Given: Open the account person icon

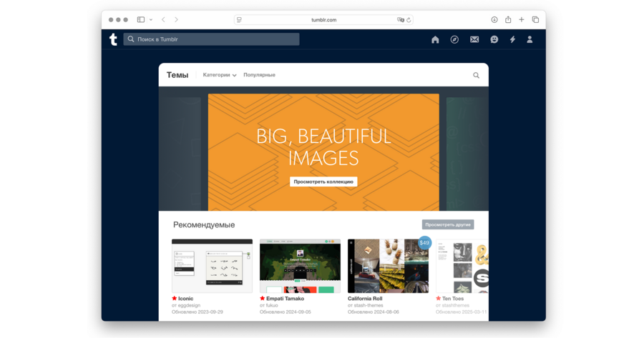Looking at the screenshot, I should [x=530, y=39].
